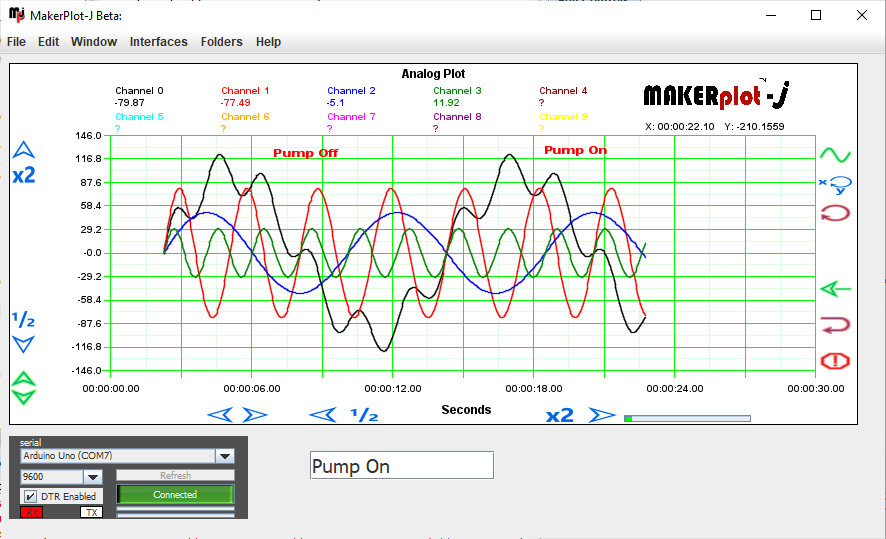Open the Interfaces menu

(x=158, y=42)
